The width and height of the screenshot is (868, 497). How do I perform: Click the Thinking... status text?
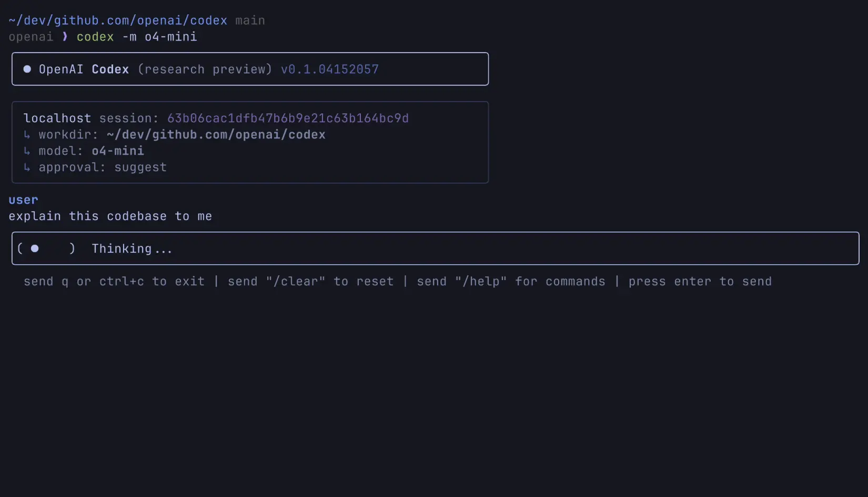point(132,248)
